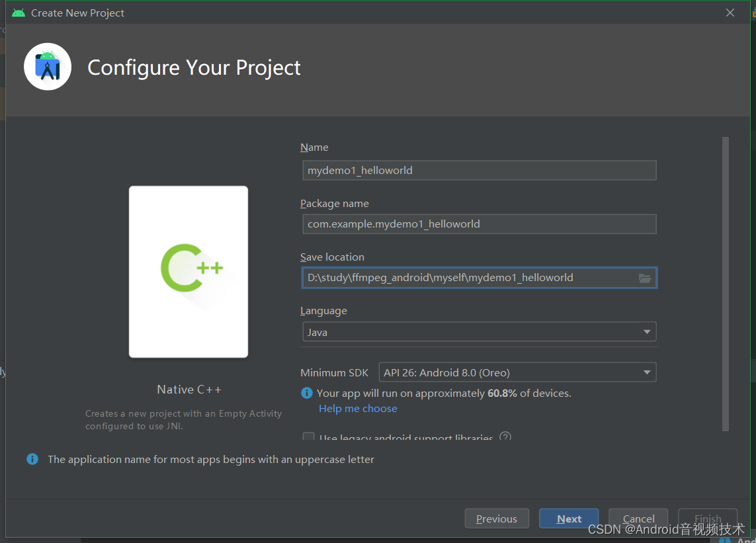Click the Android mascot logo in the header

[47, 66]
